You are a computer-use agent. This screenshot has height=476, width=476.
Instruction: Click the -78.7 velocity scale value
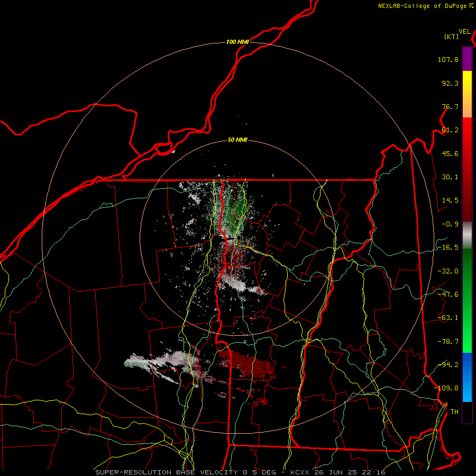tap(448, 342)
